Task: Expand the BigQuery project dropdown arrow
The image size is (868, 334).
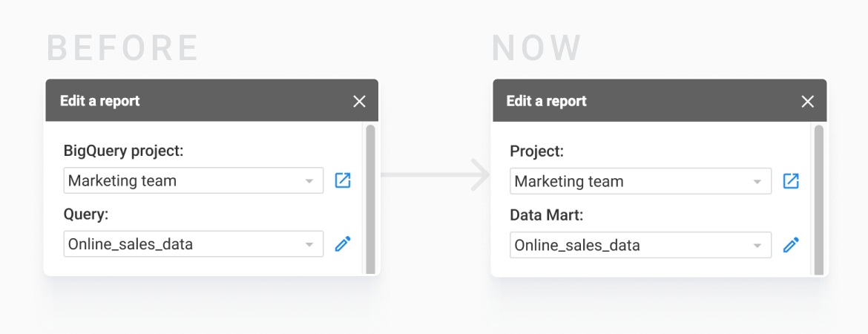Action: [x=309, y=181]
